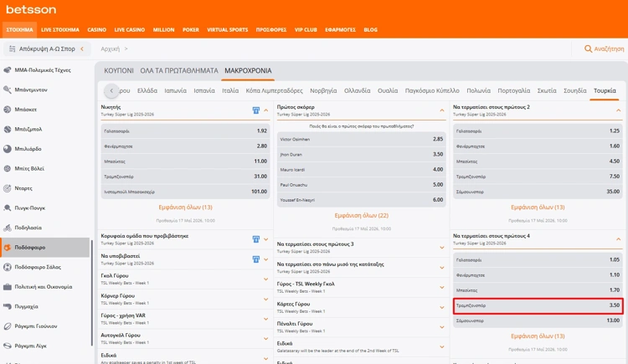Click the Αρχική breadcrumb link
This screenshot has height=364, width=628.
click(x=111, y=49)
